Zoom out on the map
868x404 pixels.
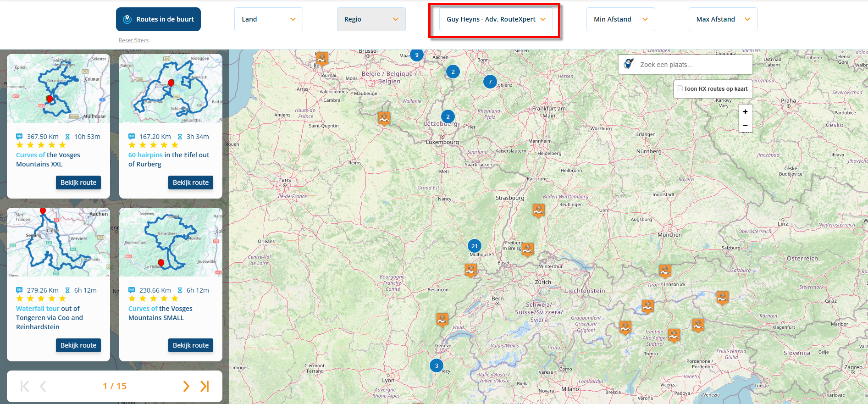pyautogui.click(x=745, y=125)
